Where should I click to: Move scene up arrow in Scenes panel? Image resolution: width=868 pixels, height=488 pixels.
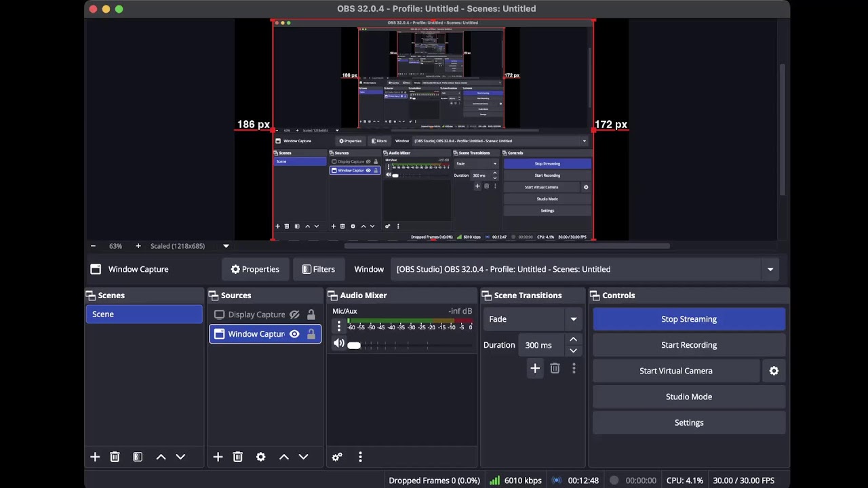(161, 457)
